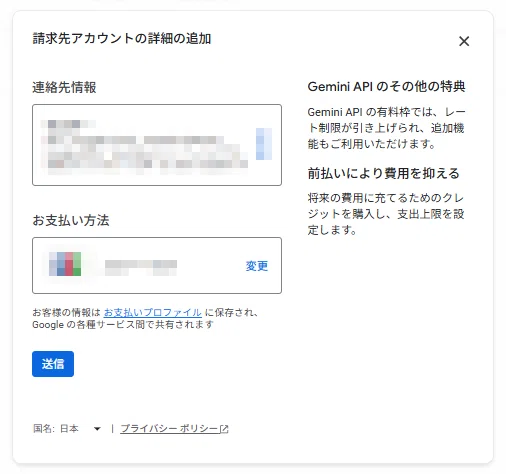Close the 請求先アカウントの詳細の追加 dialog
This screenshot has height=474, width=506.
[x=464, y=41]
